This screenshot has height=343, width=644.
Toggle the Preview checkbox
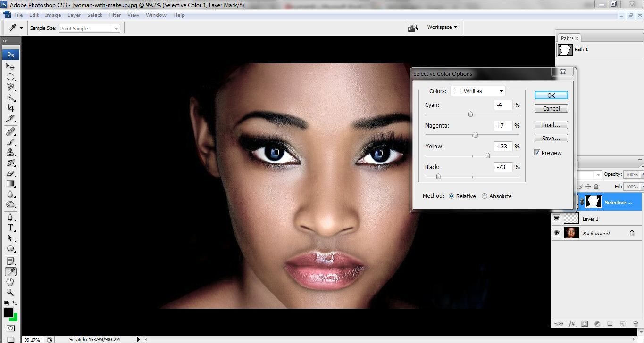point(537,153)
